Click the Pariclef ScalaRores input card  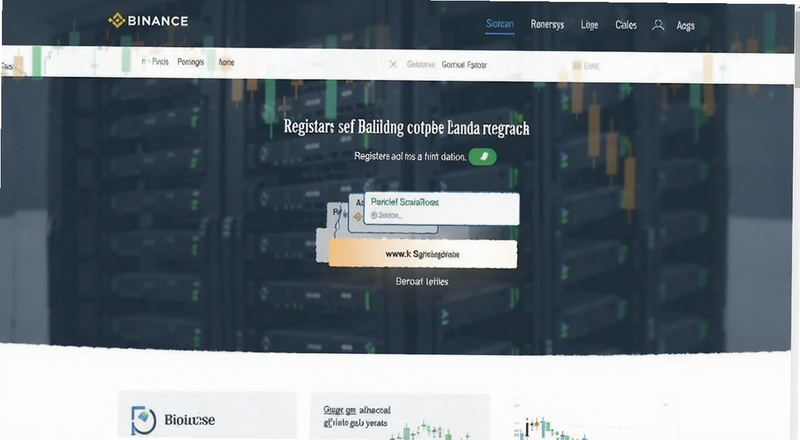pos(442,208)
